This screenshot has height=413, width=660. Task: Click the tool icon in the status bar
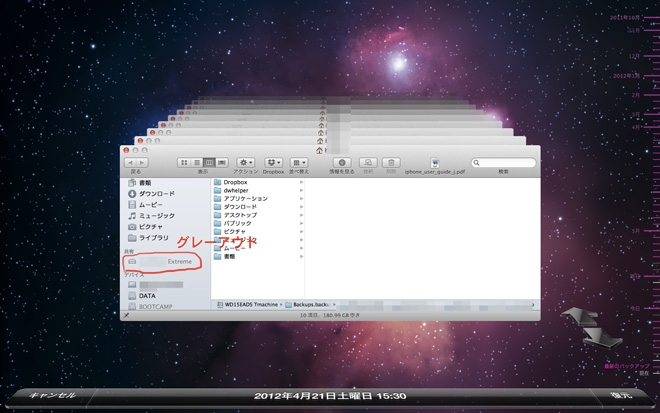(x=126, y=315)
